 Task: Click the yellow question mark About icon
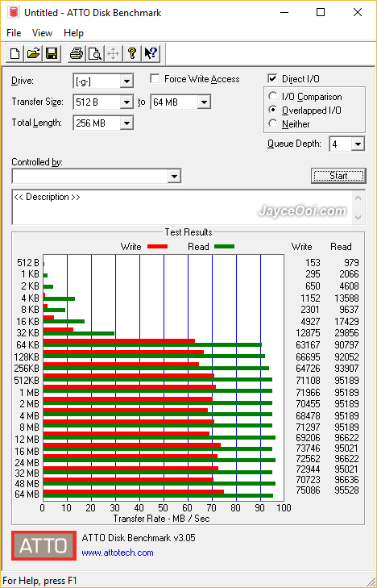tap(131, 53)
